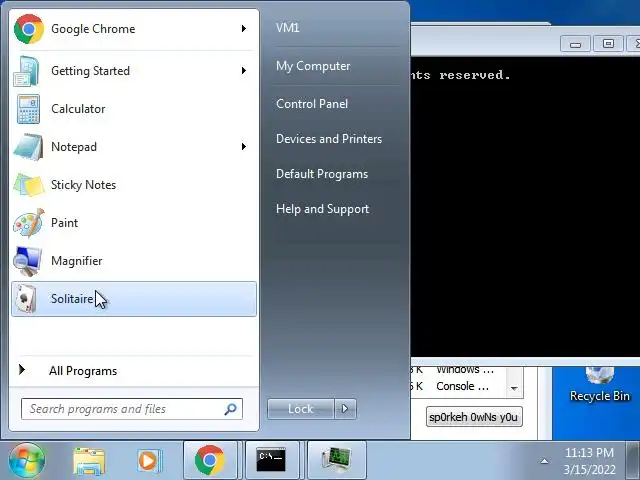Open Help and Support
This screenshot has width=640, height=480.
pyautogui.click(x=322, y=209)
